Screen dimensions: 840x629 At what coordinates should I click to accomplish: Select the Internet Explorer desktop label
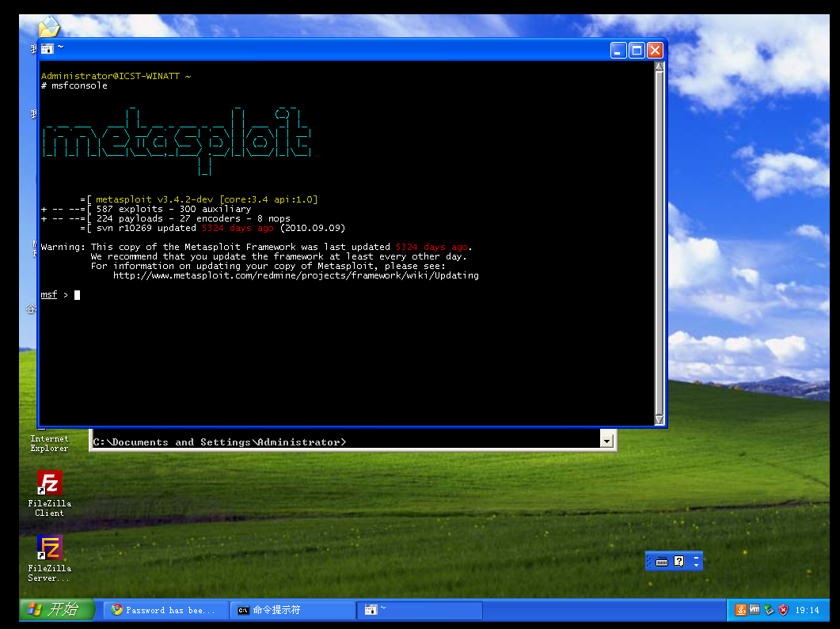(x=49, y=443)
